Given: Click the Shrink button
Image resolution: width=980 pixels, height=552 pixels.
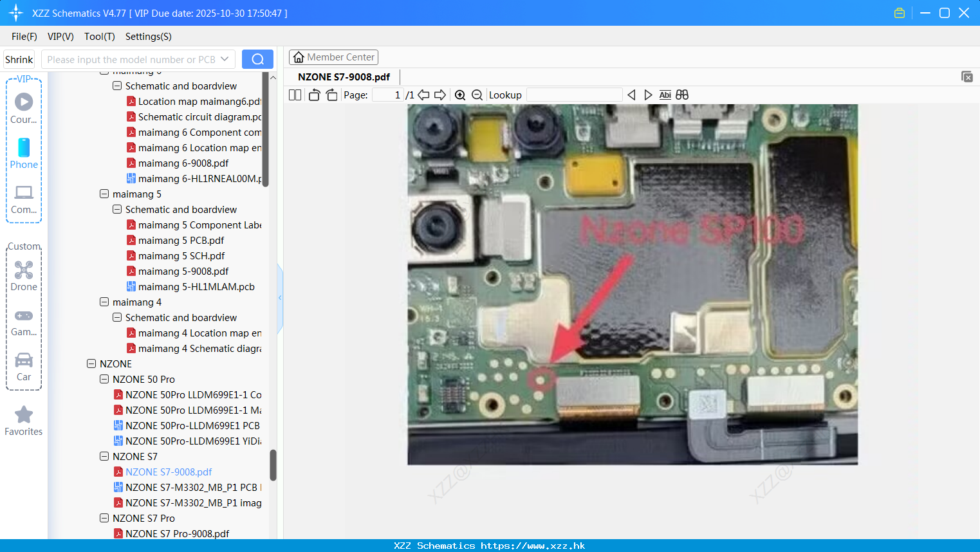Looking at the screenshot, I should [x=19, y=59].
